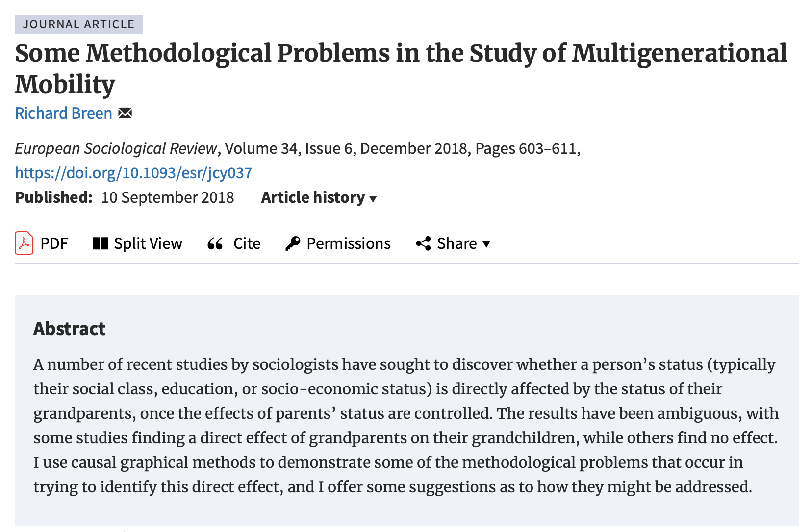Viewport: 811px width, 532px height.
Task: Click the European Sociological Review journal name
Action: point(116,148)
